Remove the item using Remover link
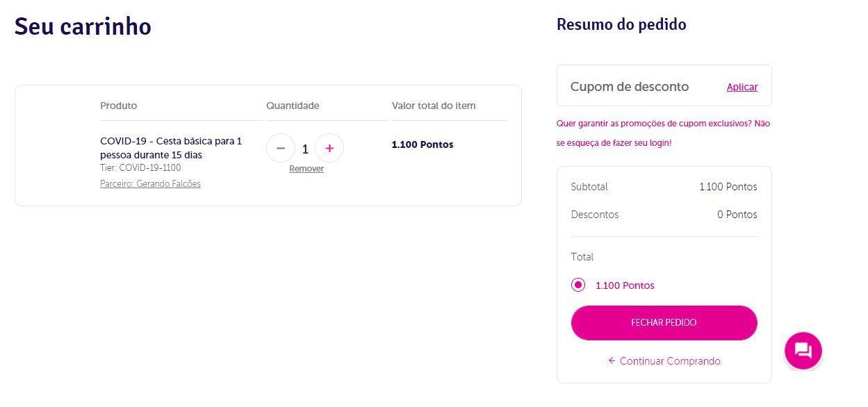Viewport: 868px width, 407px height. pyautogui.click(x=306, y=169)
